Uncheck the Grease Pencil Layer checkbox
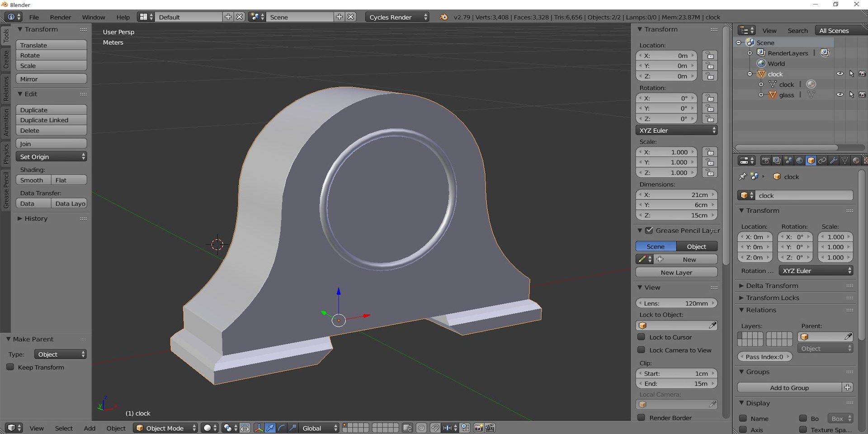Viewport: 868px width, 434px height. (x=649, y=230)
